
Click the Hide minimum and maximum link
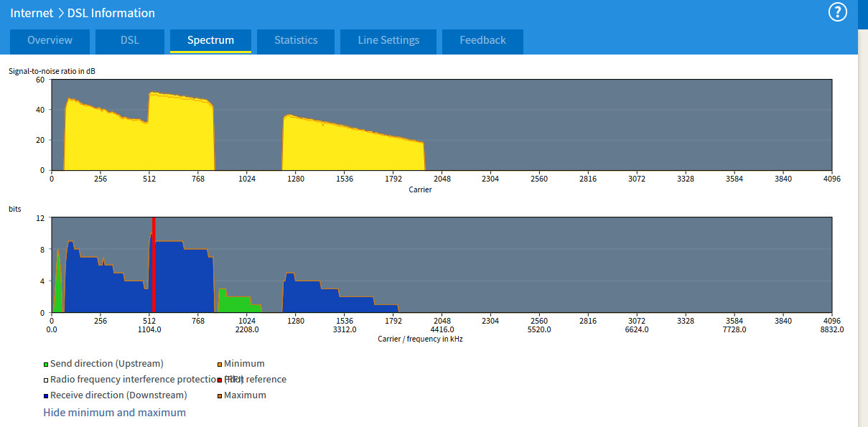click(x=114, y=413)
